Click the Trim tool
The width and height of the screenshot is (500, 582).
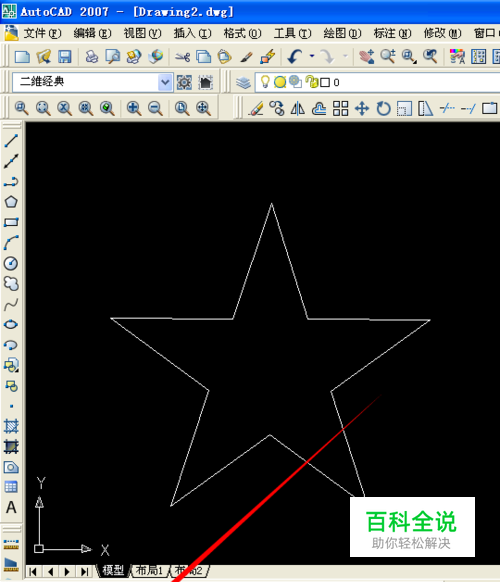(x=447, y=109)
